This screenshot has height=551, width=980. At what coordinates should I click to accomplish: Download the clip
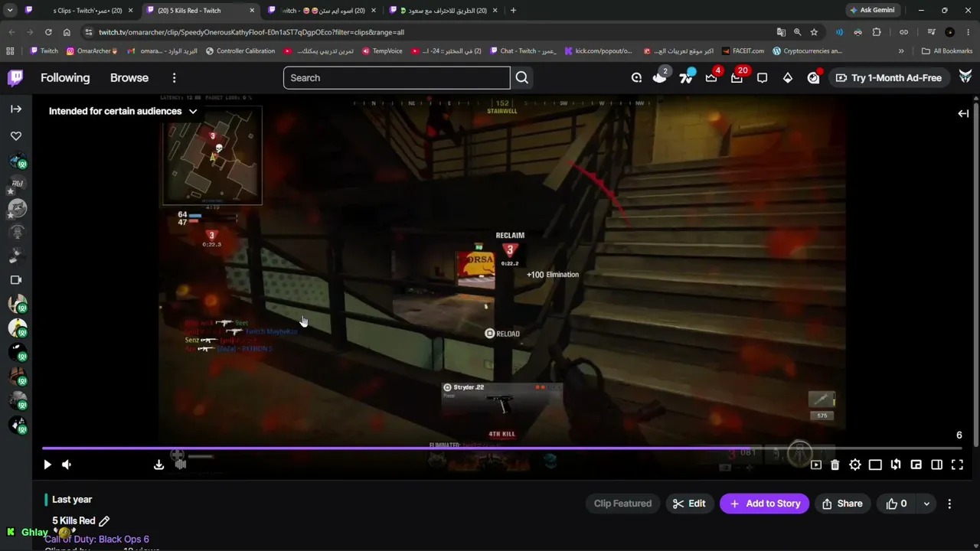point(158,465)
